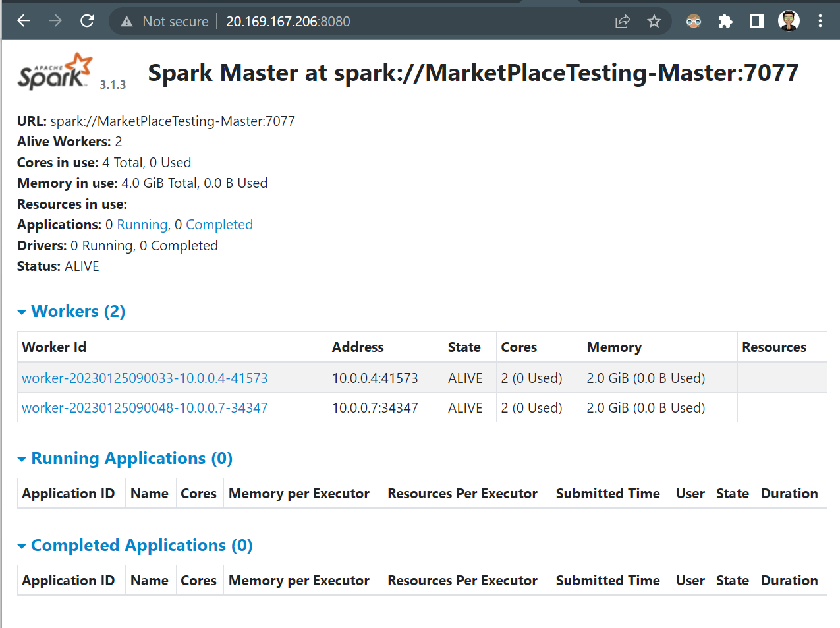Reload the Spark Master page
840x628 pixels.
click(x=87, y=21)
